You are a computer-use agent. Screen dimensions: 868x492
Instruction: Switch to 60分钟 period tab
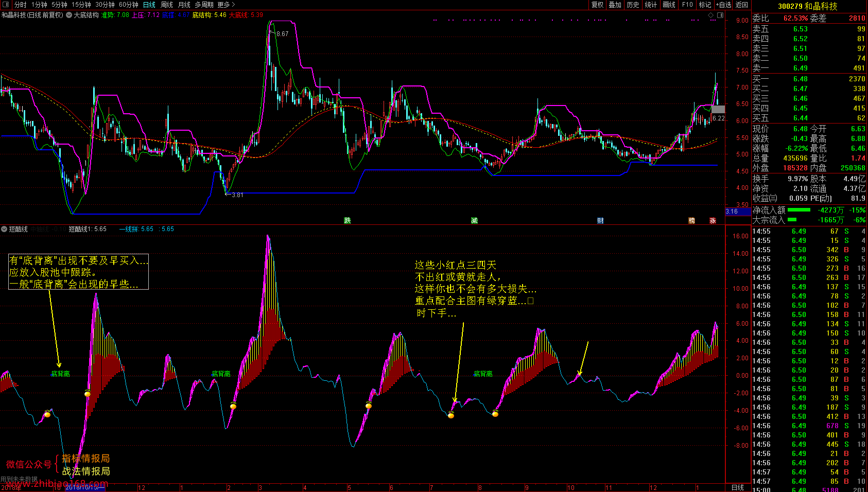point(129,5)
